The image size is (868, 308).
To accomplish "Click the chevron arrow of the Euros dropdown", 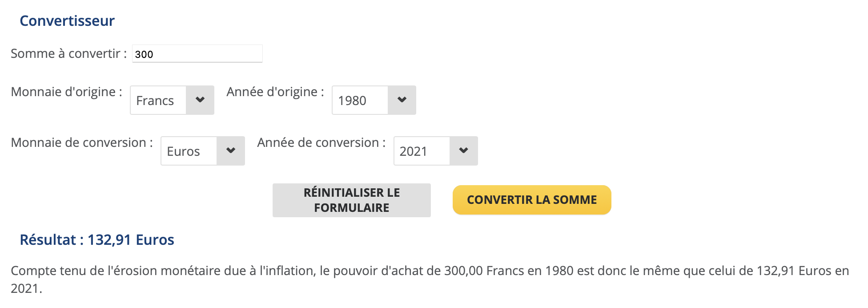I will coord(231,151).
